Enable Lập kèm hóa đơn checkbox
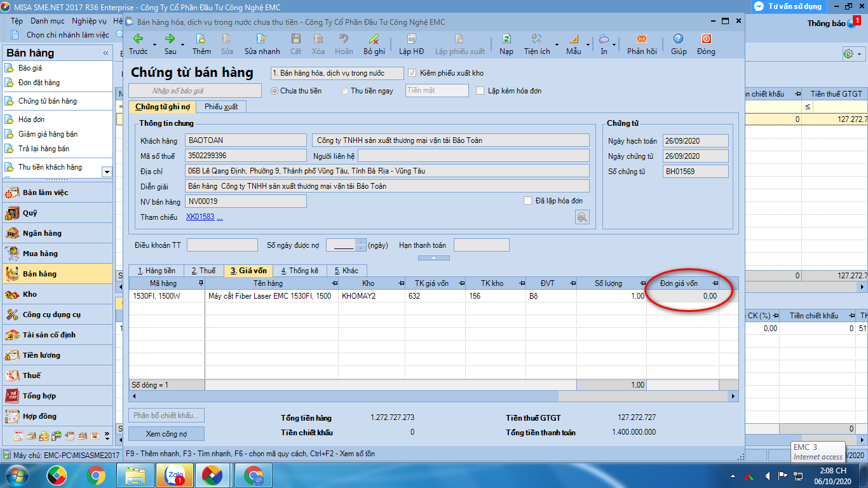 tap(480, 91)
